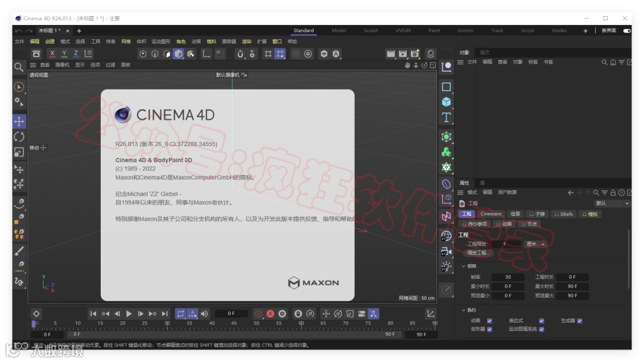The width and height of the screenshot is (644, 362).
Task: Click the Attributes back arrow
Action: coord(571,192)
